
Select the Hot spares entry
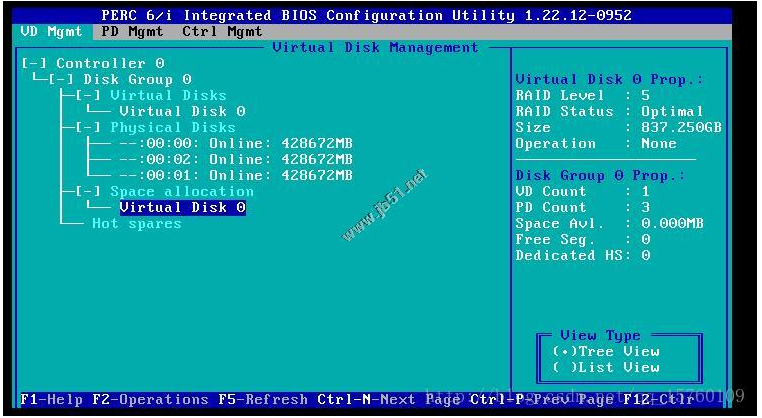[x=137, y=224]
